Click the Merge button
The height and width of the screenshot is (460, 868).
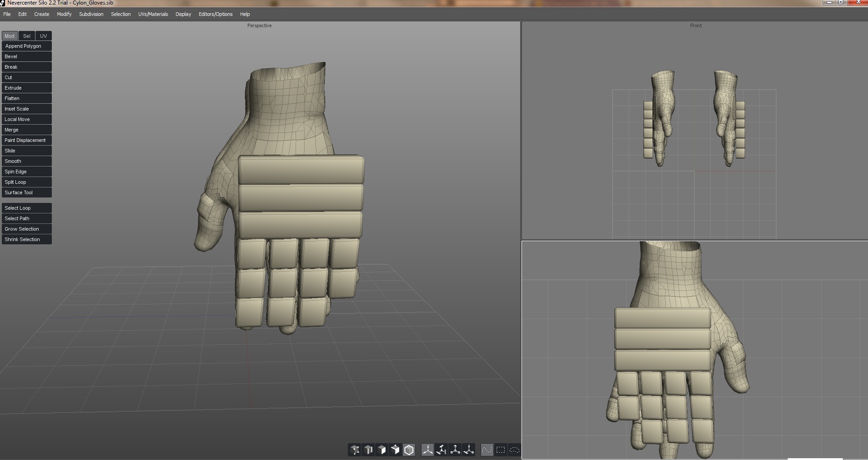(x=27, y=130)
